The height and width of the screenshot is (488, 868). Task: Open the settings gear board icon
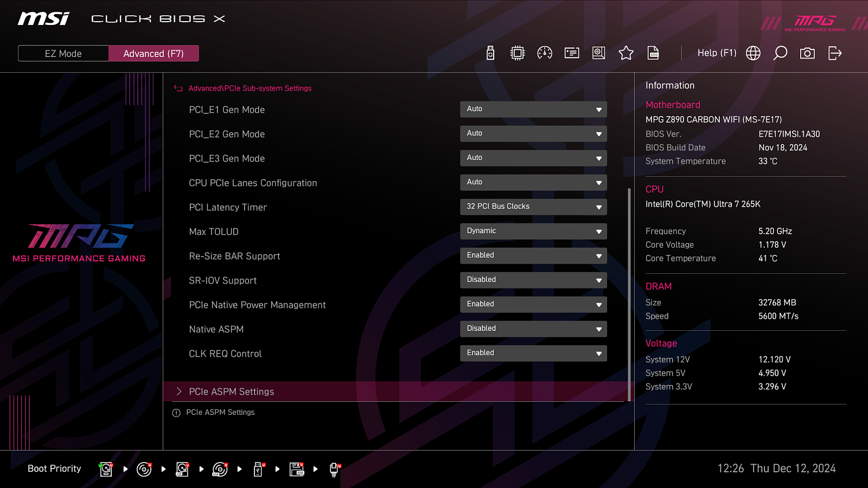[x=599, y=53]
